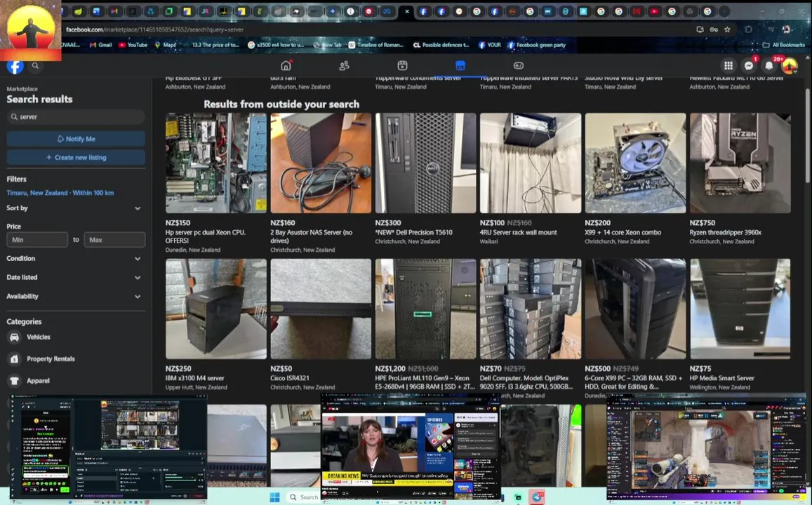Image resolution: width=812 pixels, height=505 pixels.
Task: Open the YOUR Facebook bookmark
Action: pyautogui.click(x=489, y=45)
